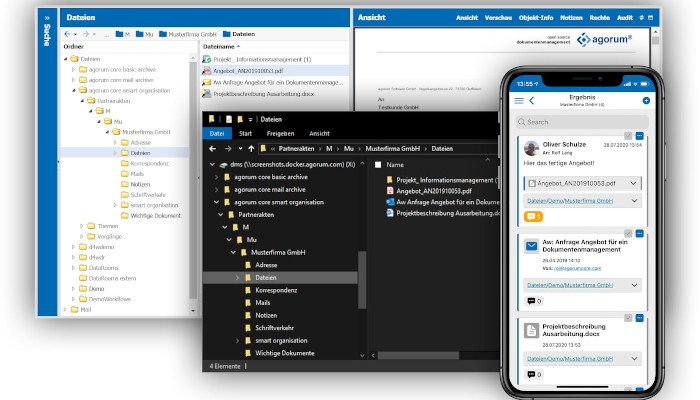Click the maximize icon right of Audit tab
The image size is (700, 400).
[650, 18]
